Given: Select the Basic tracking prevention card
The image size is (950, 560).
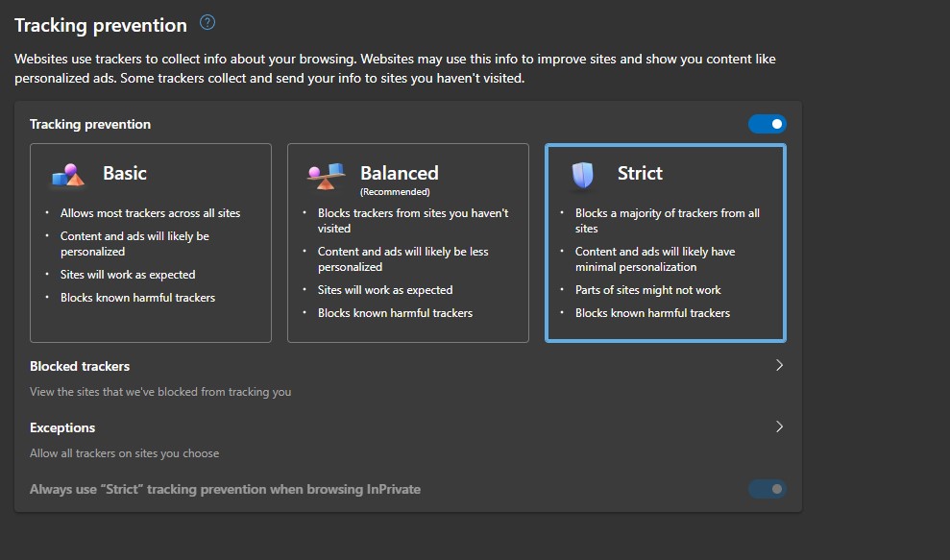Looking at the screenshot, I should 151,243.
